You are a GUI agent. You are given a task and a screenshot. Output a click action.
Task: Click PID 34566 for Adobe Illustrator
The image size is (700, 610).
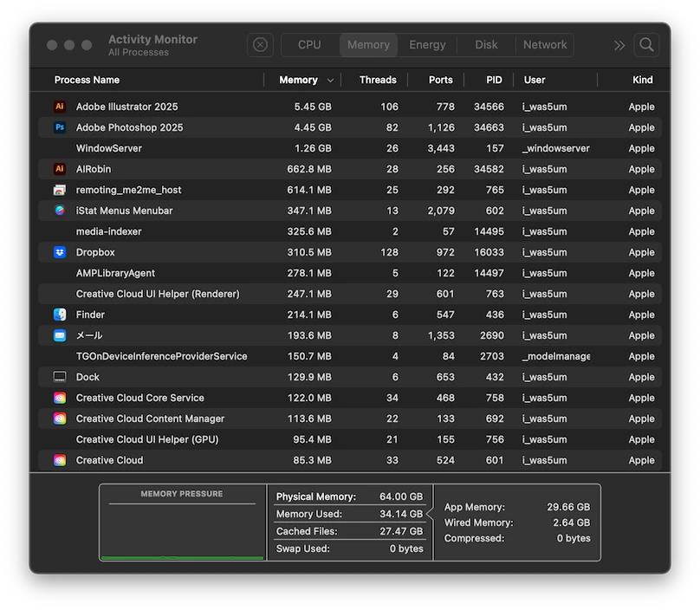[x=489, y=107]
